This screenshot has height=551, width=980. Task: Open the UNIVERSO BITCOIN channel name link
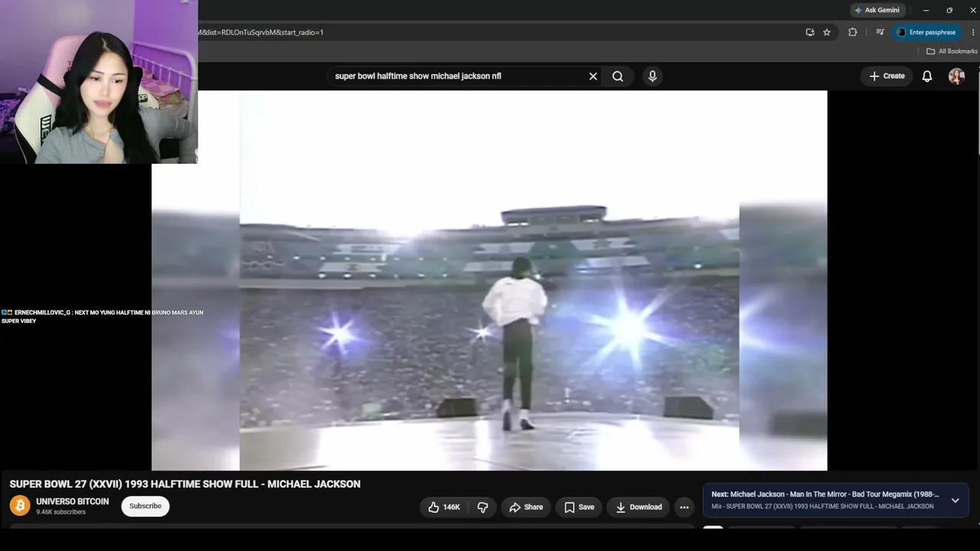[73, 501]
